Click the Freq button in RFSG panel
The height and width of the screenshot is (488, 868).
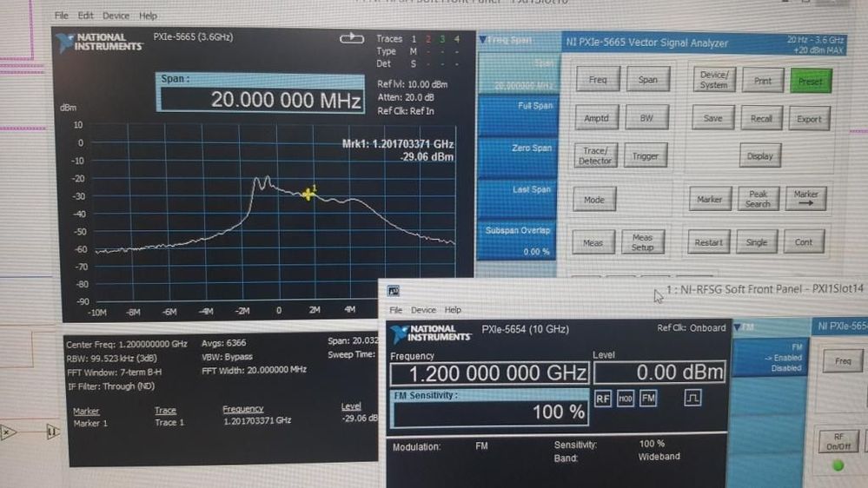coord(843,360)
